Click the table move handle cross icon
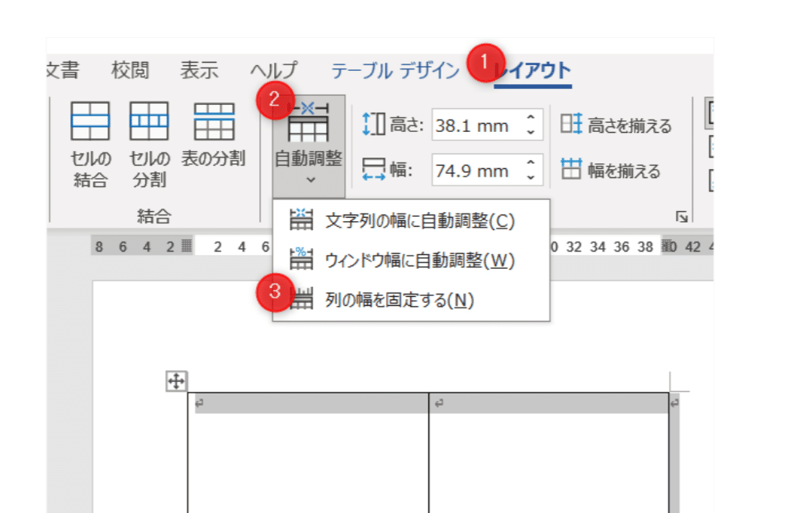Viewport: 812px width, 513px height. (x=176, y=382)
